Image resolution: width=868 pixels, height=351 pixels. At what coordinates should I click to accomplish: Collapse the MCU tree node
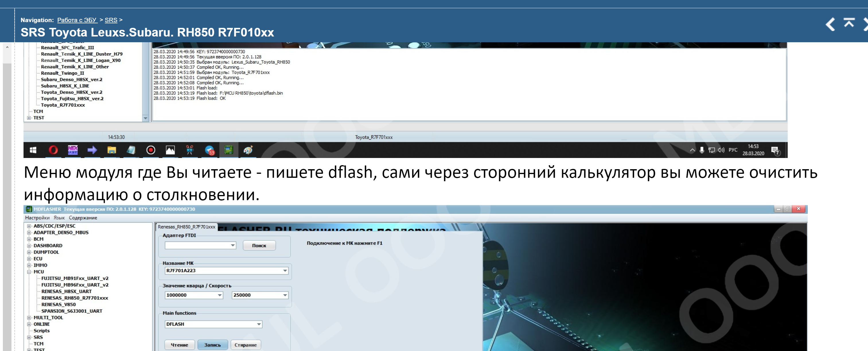click(x=29, y=272)
